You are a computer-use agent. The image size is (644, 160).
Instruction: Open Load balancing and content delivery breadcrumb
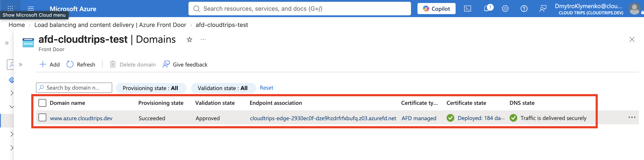coord(110,25)
